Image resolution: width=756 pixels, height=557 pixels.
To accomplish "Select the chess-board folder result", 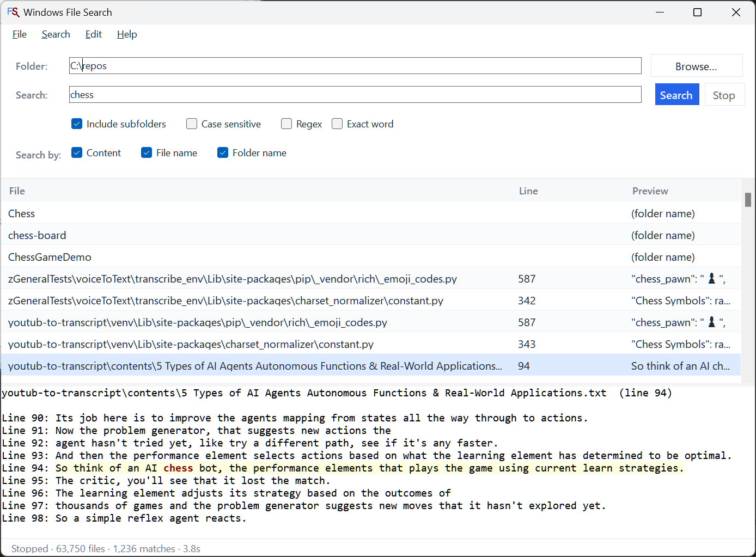I will 371,235.
